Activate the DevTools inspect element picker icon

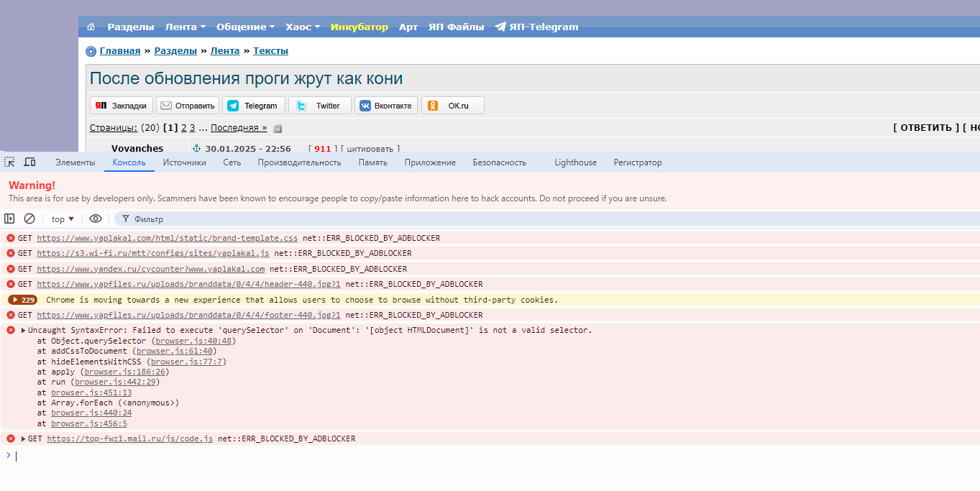click(x=10, y=162)
